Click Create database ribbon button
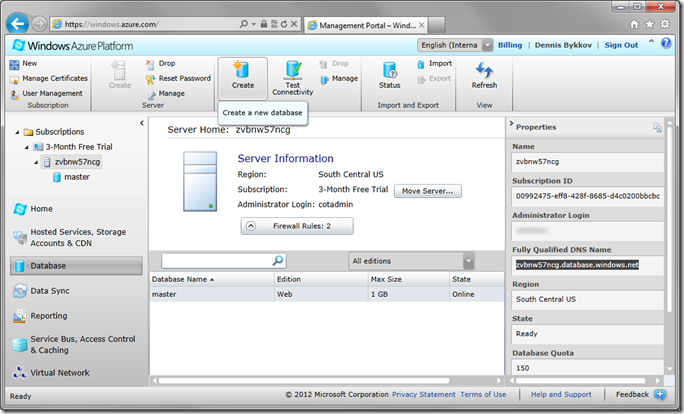 [243, 77]
